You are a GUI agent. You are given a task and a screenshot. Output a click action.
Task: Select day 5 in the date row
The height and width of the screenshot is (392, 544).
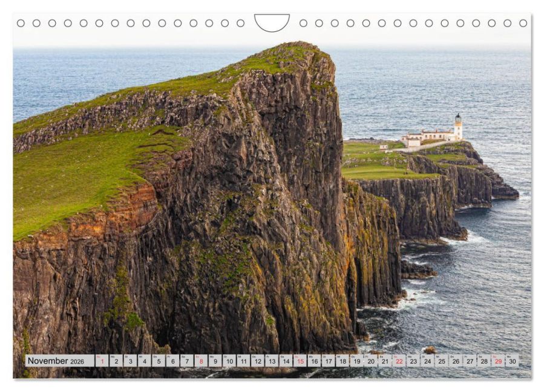pos(159,361)
